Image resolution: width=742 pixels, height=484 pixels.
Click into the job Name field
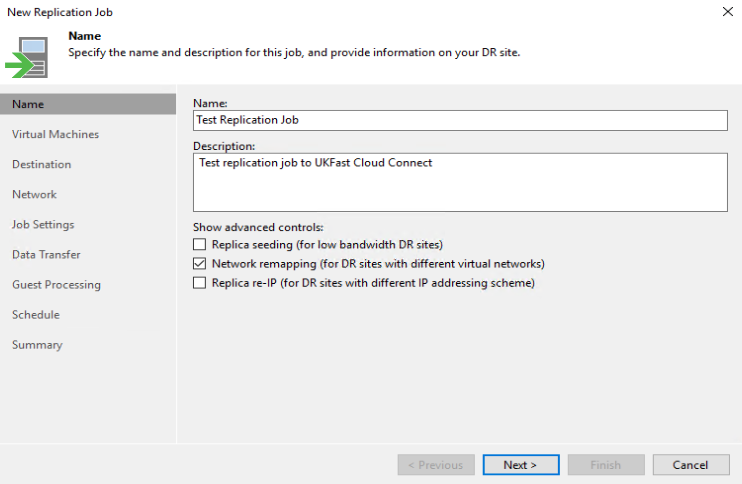click(460, 120)
